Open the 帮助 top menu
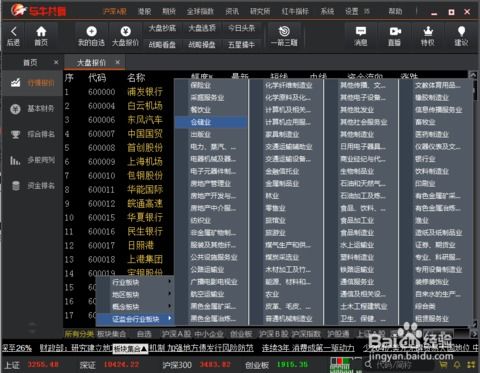The image size is (480, 373). [x=395, y=12]
